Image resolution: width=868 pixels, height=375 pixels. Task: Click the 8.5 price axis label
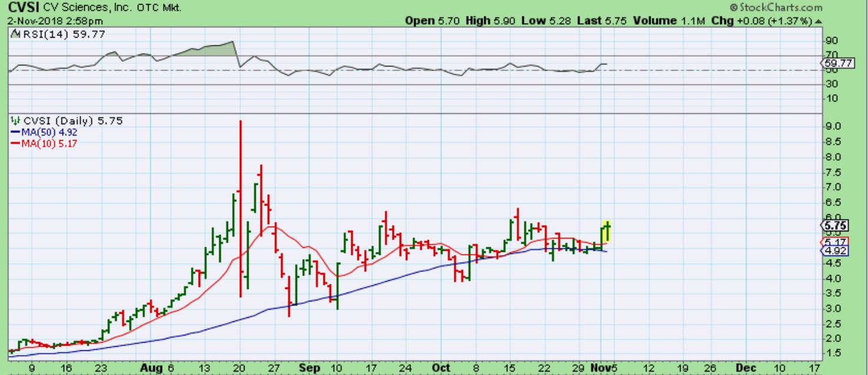click(833, 142)
